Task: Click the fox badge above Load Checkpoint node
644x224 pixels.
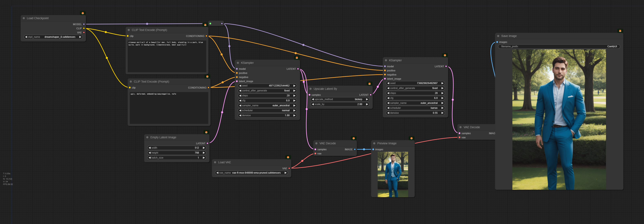Action: click(83, 13)
